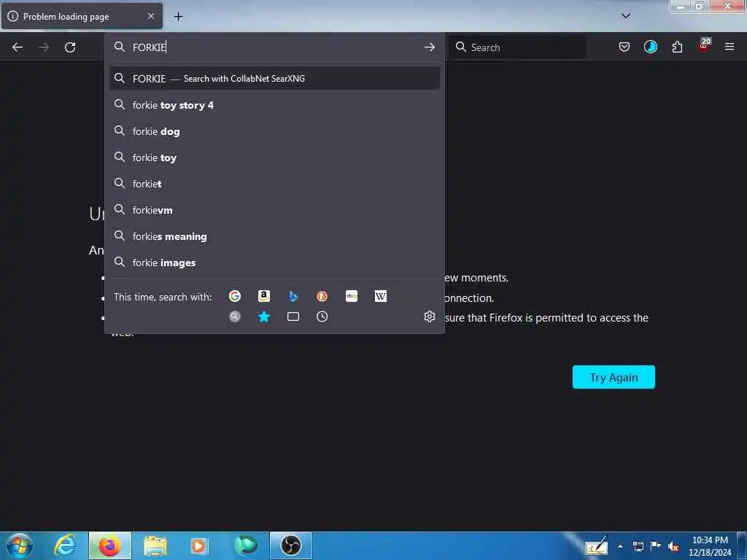Image resolution: width=747 pixels, height=560 pixels.
Task: Close the 'Problem loading page' tab
Action: (x=151, y=16)
